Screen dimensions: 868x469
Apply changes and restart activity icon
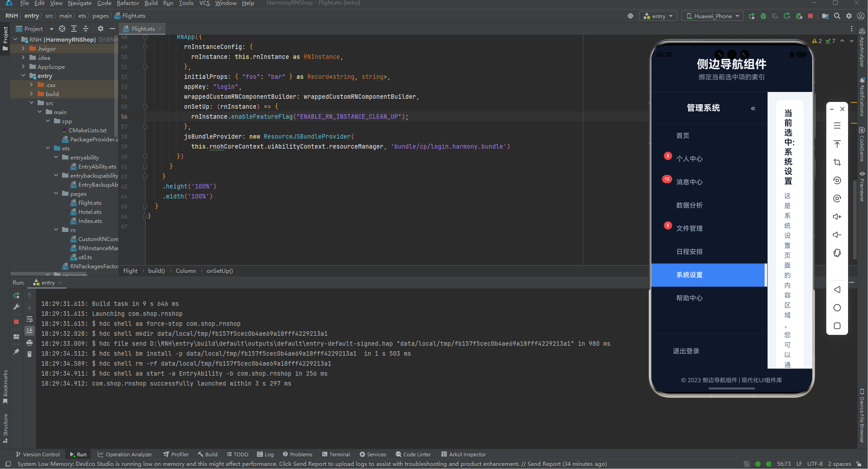[787, 16]
